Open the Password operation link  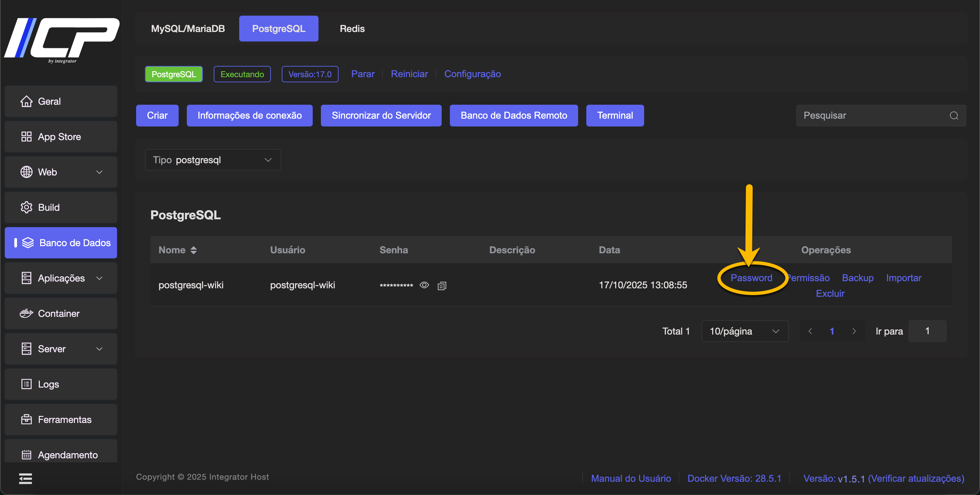[x=751, y=278]
